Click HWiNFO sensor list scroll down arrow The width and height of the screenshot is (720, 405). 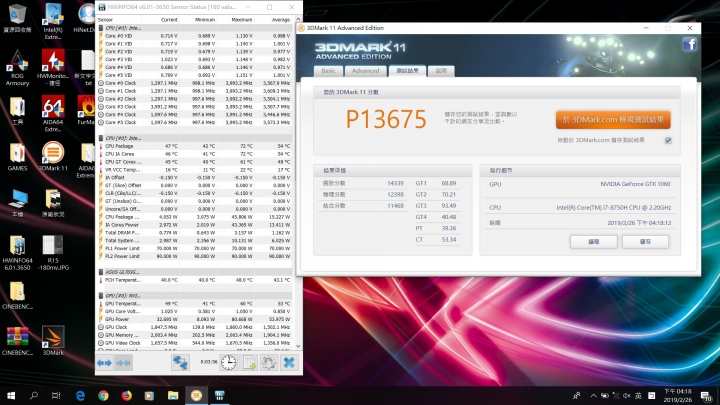(x=298, y=346)
